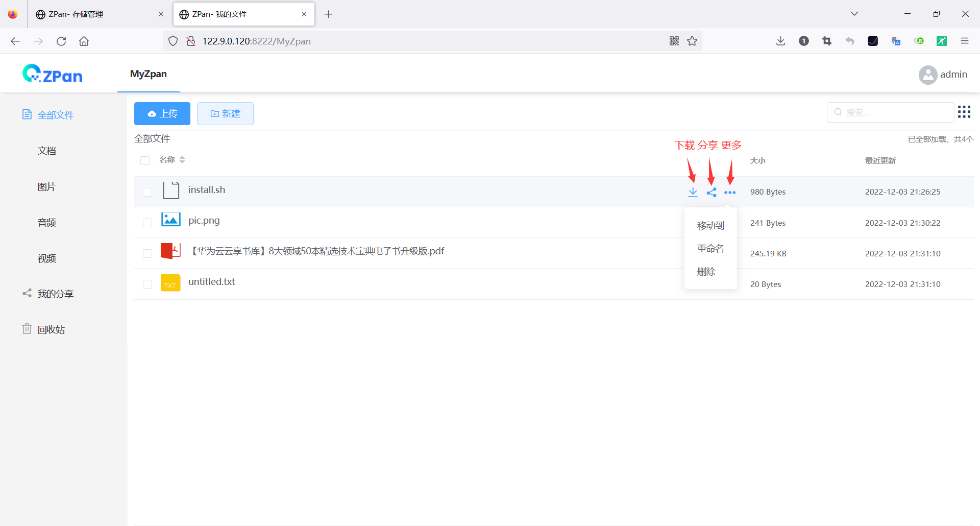Open sharing options for install.sh
This screenshot has width=980, height=526.
pos(712,192)
